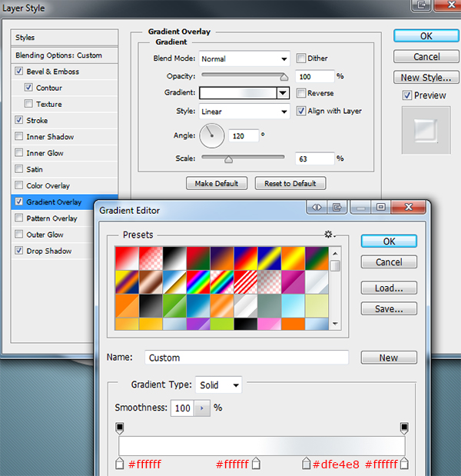Screen dimensions: 461x476
Task: Toggle the Bevel & Emboss checkbox
Action: (18, 71)
